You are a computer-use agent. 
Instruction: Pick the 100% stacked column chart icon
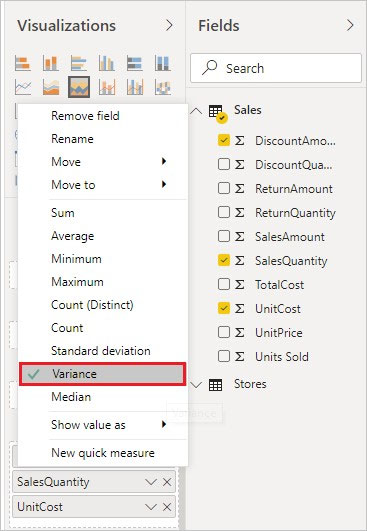coord(163,63)
